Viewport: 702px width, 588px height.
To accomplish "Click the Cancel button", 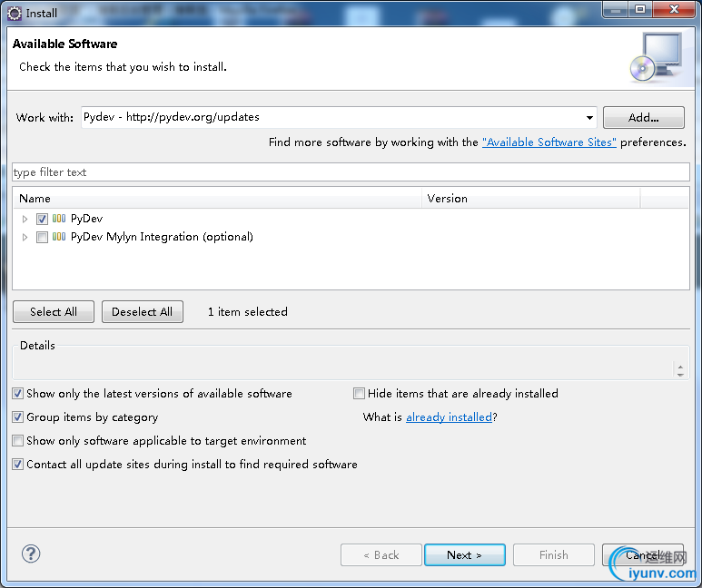I will tap(643, 555).
